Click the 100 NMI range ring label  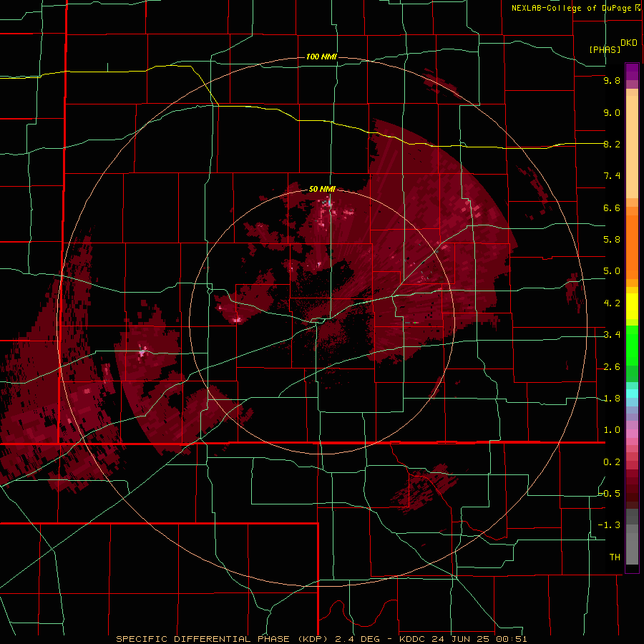321,57
